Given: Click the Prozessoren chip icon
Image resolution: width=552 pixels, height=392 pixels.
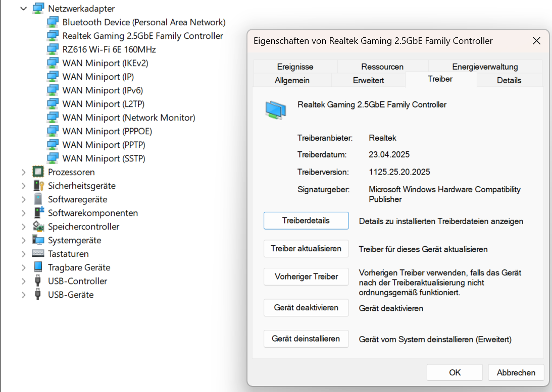Looking at the screenshot, I should (x=38, y=172).
